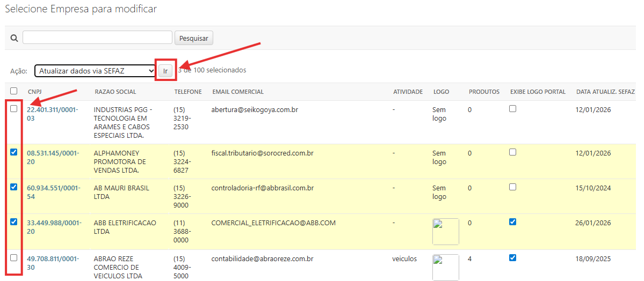Uncheck the ABB ELETRIFICACAO row checkbox
The image size is (644, 281).
tap(14, 222)
